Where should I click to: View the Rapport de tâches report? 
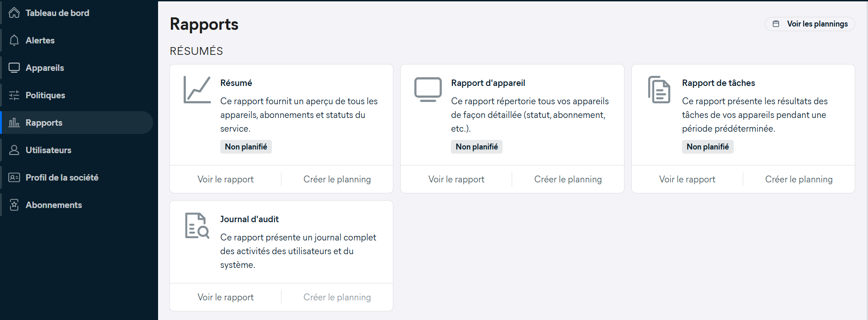[687, 179]
